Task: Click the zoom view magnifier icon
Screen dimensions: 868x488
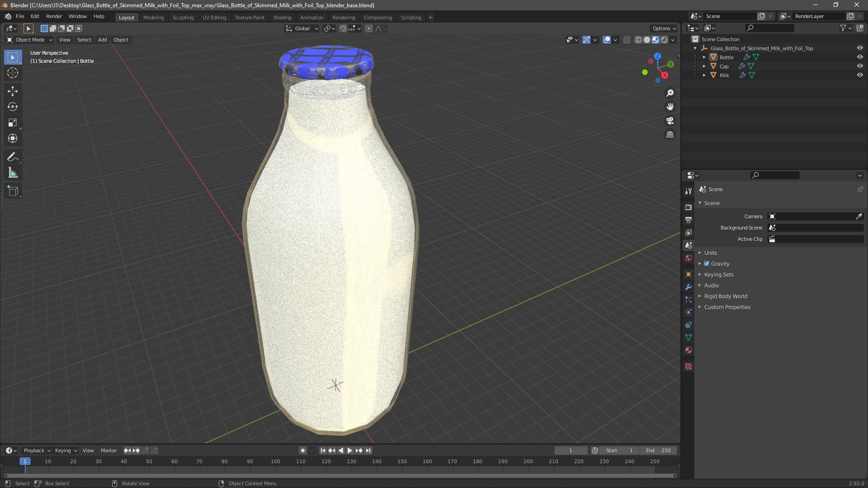Action: tap(670, 93)
